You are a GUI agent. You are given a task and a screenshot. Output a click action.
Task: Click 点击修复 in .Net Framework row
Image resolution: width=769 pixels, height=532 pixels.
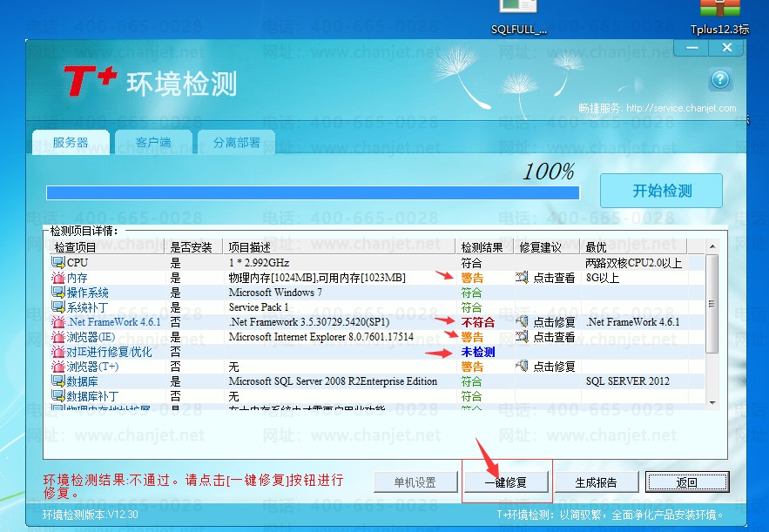click(554, 322)
